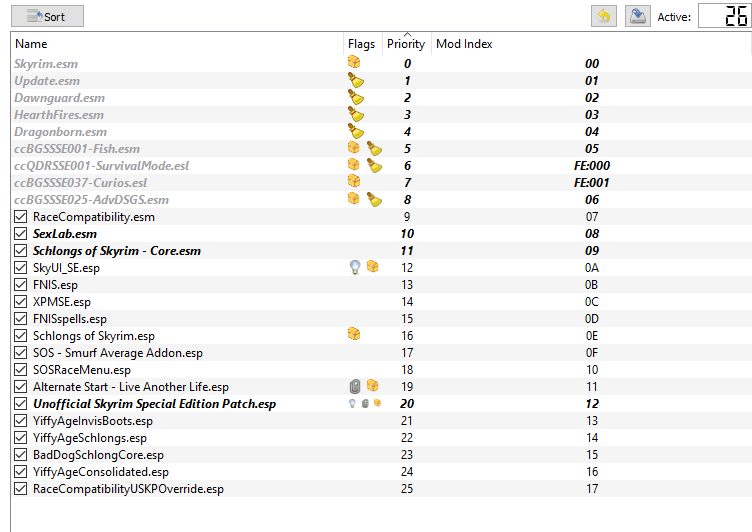Image resolution: width=752 pixels, height=532 pixels.
Task: Select the YiffyAgeConsolidated.esp plugin name
Action: (x=101, y=472)
